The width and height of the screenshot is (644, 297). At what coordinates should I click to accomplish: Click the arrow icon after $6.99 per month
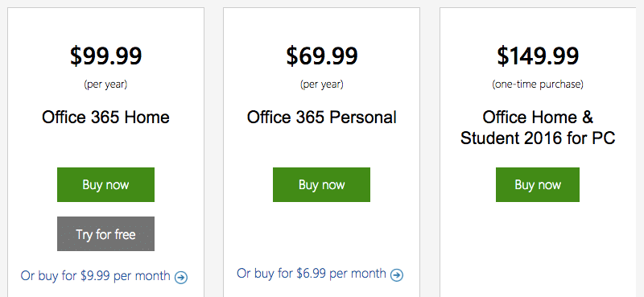tap(397, 275)
